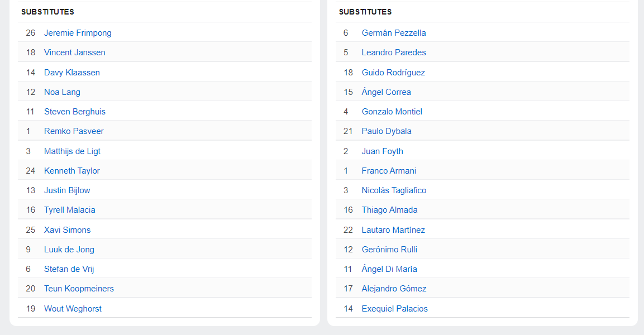Screen dimensions: 644x335
Task: Click the Matthijs de Ligt link
Action: coord(72,151)
